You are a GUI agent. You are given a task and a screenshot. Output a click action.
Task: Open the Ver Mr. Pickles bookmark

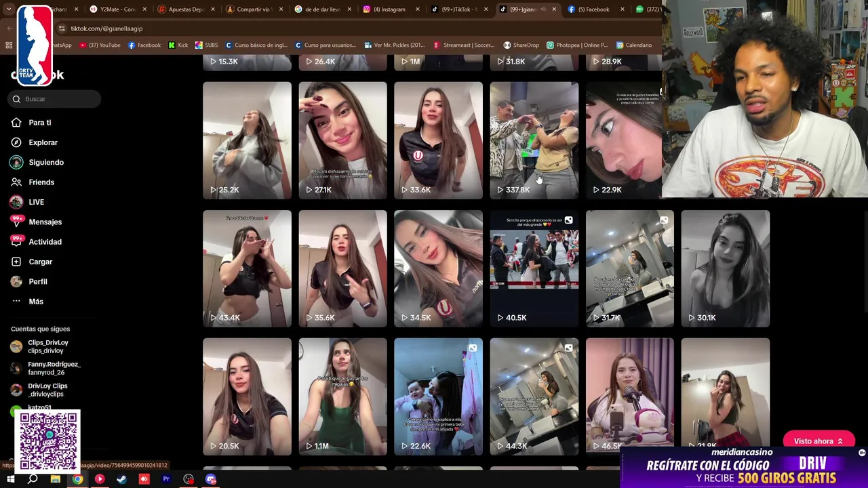(394, 45)
